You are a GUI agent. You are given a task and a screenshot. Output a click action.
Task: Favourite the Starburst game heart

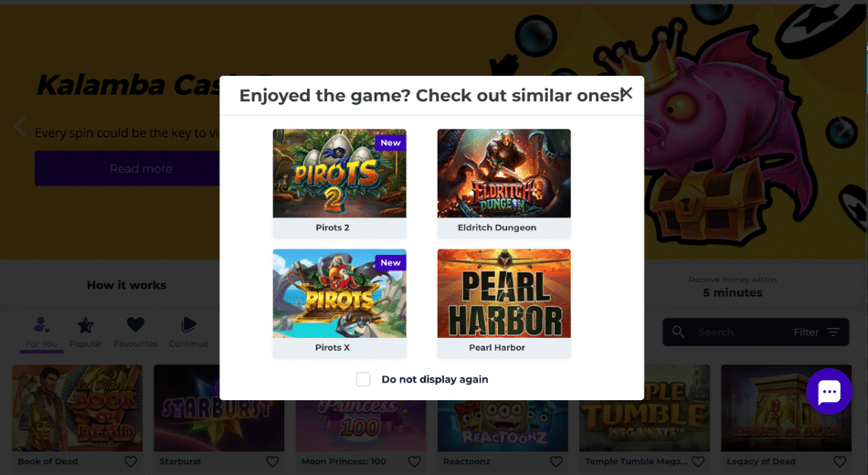[272, 461]
